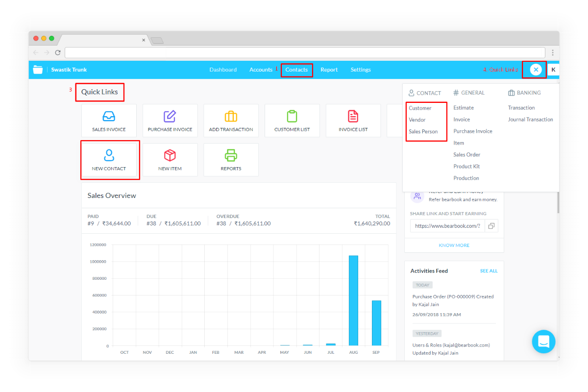Close the quick links popup with X
The height and width of the screenshot is (392, 588).
pos(536,70)
